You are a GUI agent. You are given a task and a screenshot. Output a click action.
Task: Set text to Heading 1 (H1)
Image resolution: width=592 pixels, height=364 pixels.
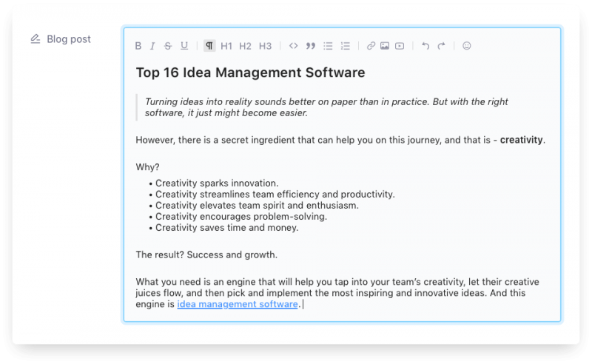[x=226, y=46]
